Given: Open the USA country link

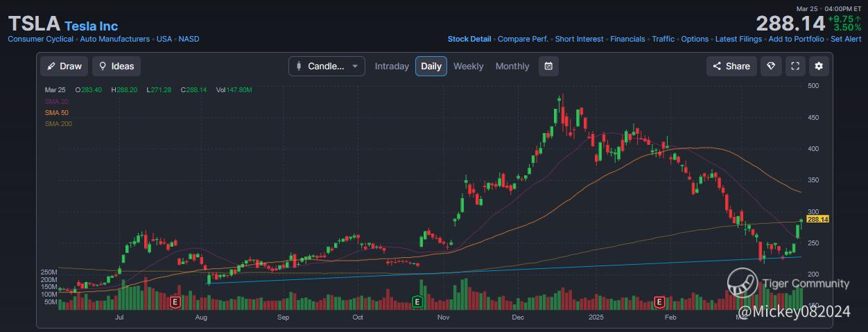Looking at the screenshot, I should point(164,40).
